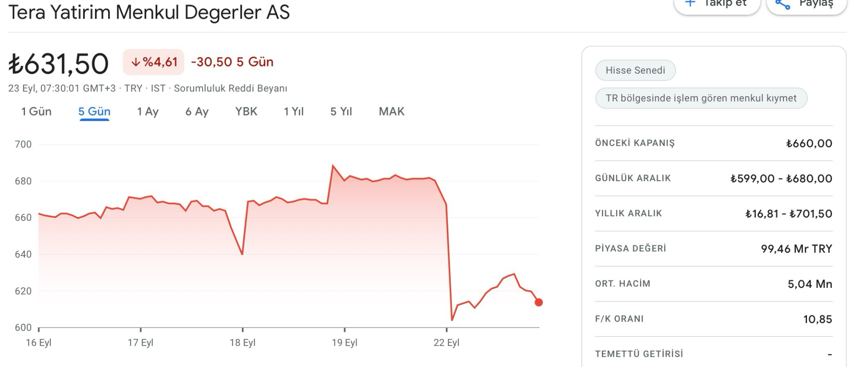Click the 18 Eyl date axis label
This screenshot has width=868, height=367.
pos(242,342)
